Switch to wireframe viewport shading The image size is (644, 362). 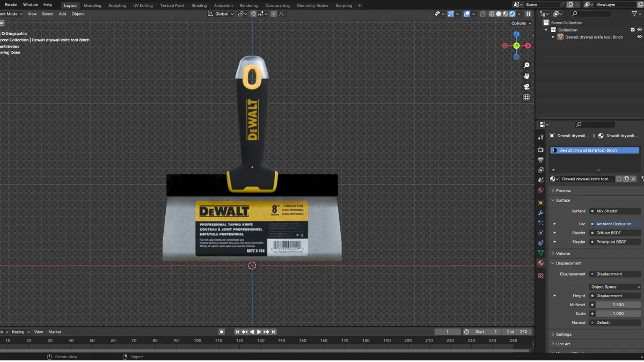tap(492, 14)
